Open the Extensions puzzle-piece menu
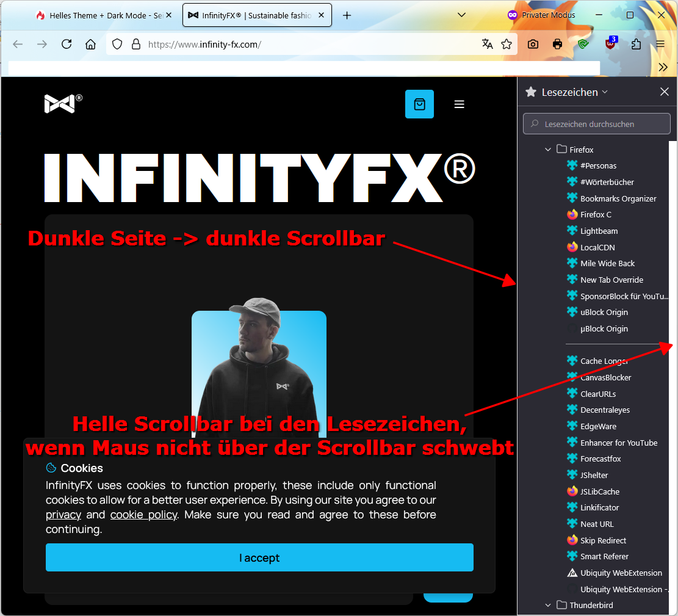Image resolution: width=678 pixels, height=616 pixels. tap(636, 44)
